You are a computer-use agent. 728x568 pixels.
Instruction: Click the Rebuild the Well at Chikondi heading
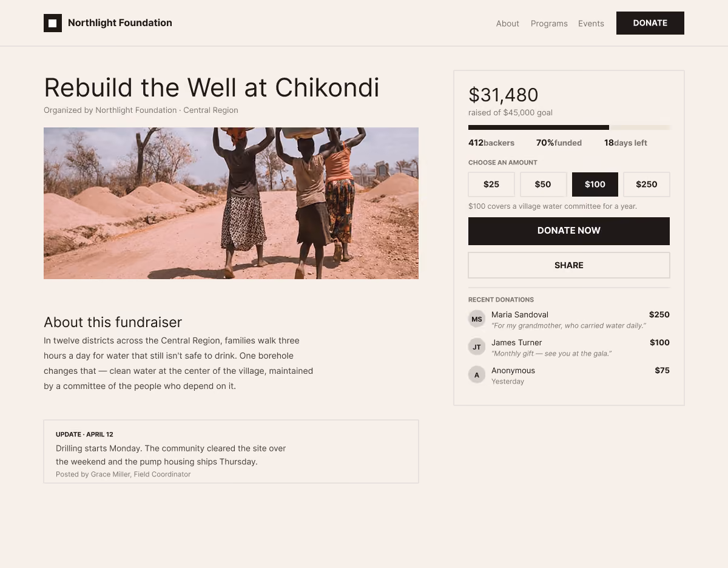pos(212,87)
